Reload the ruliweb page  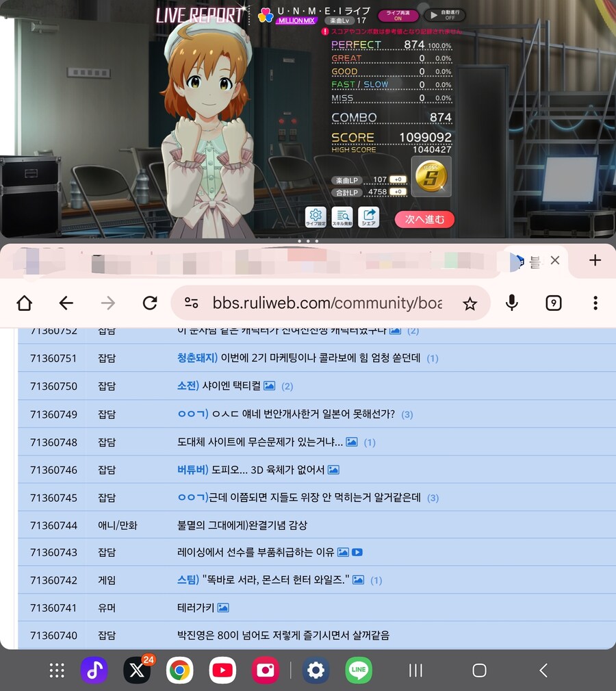[150, 303]
